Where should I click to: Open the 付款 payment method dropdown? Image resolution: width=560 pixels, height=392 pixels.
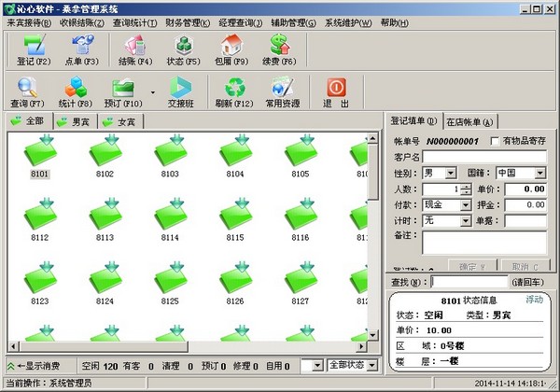coord(466,205)
